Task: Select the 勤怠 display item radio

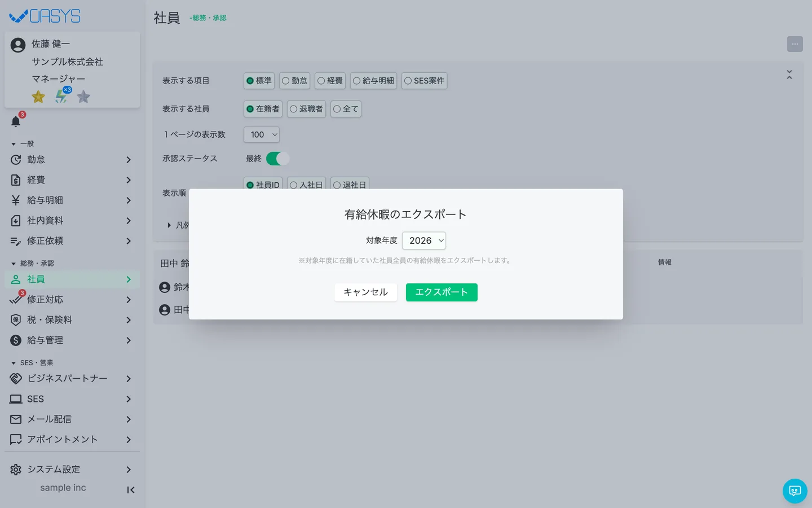Action: 294,81
